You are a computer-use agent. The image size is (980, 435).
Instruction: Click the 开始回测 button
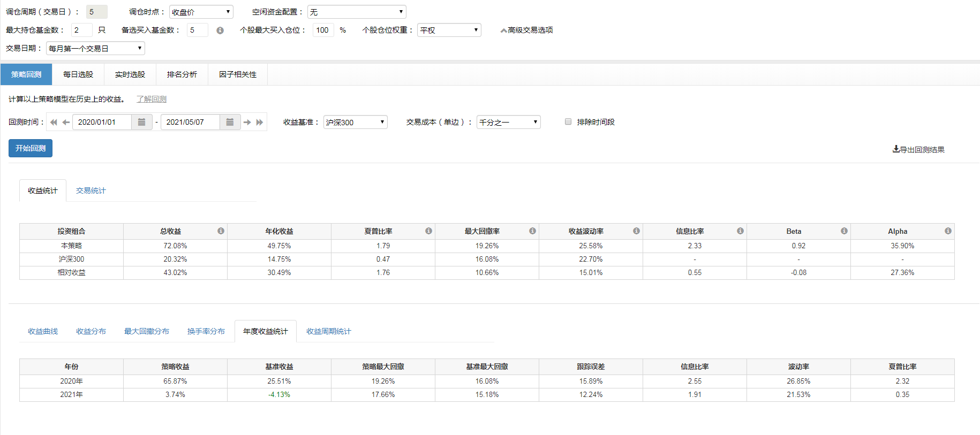pyautogui.click(x=31, y=148)
